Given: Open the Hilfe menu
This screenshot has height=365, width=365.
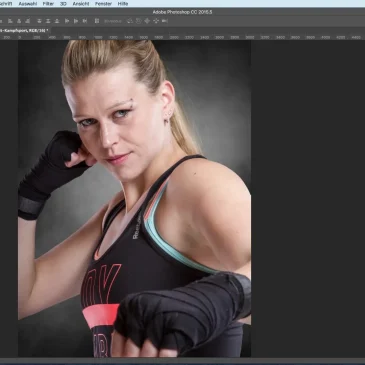Looking at the screenshot, I should click(123, 4).
